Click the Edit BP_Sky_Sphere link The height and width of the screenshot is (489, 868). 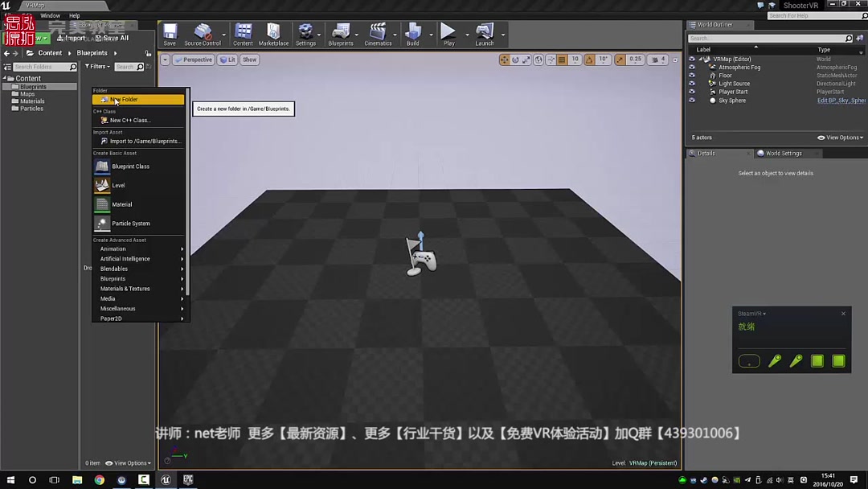click(840, 100)
